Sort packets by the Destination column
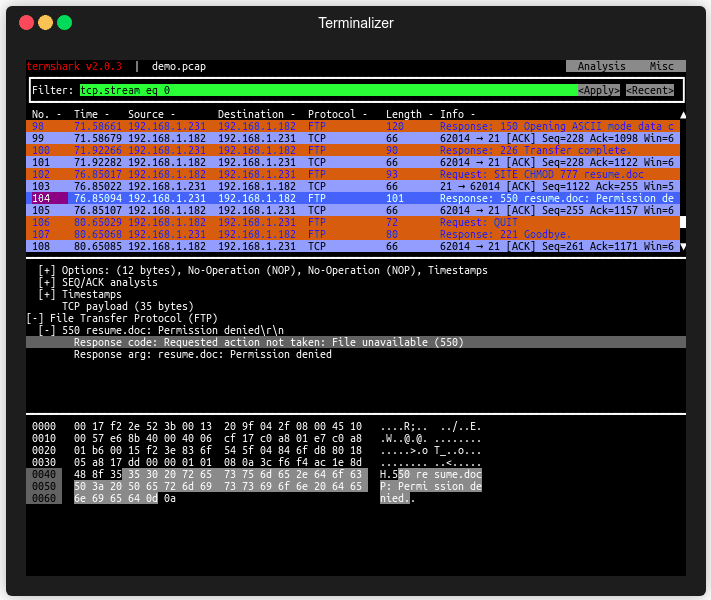 point(256,114)
